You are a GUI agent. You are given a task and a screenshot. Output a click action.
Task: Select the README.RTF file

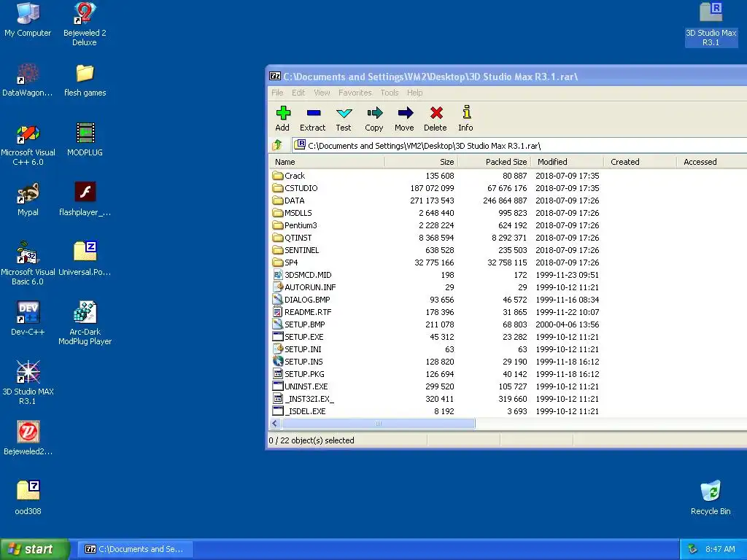302,312
